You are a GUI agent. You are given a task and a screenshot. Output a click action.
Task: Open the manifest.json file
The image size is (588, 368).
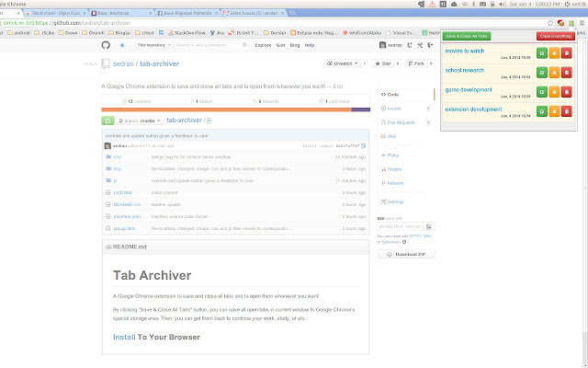(x=127, y=216)
